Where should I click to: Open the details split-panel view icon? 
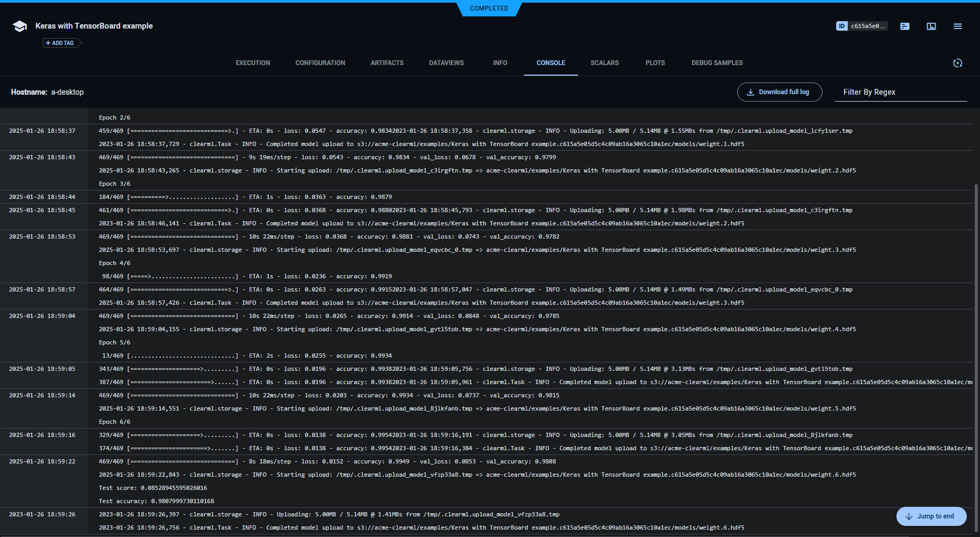(931, 26)
